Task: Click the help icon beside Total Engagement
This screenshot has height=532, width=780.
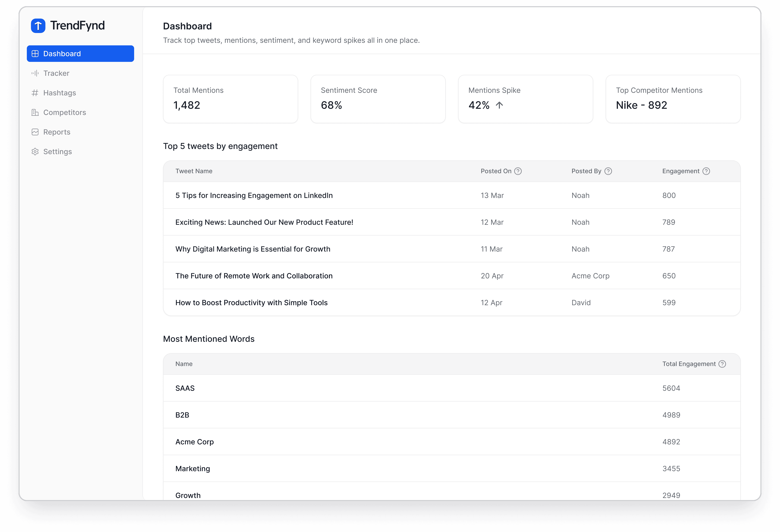Action: pos(722,364)
